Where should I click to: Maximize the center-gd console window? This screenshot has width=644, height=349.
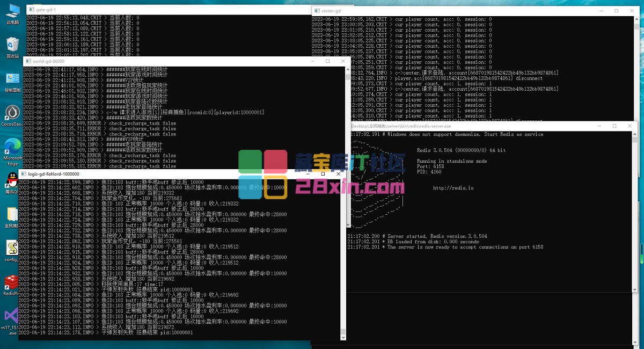click(x=616, y=11)
